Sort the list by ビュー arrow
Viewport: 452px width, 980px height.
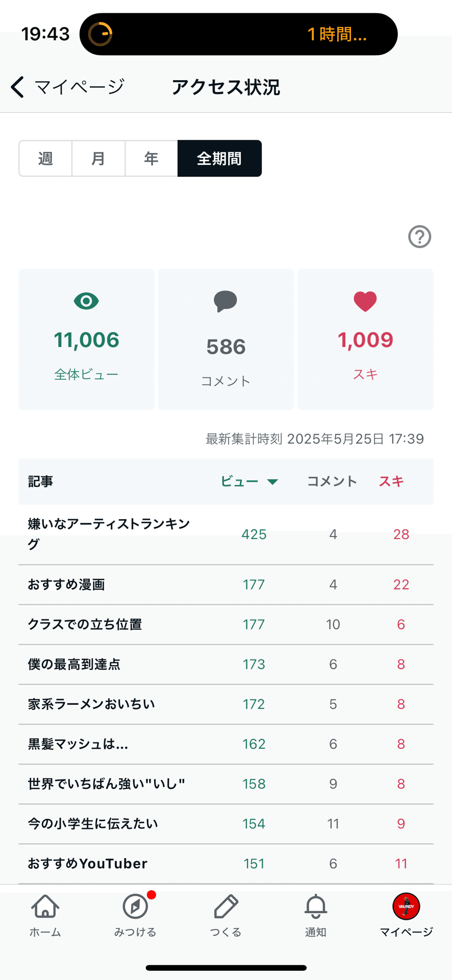272,482
